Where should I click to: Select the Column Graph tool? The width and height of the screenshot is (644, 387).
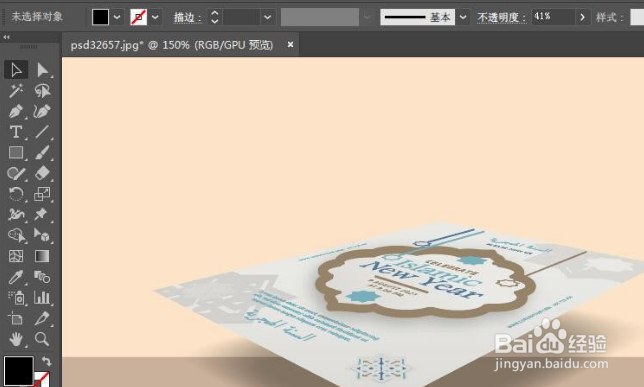point(42,297)
